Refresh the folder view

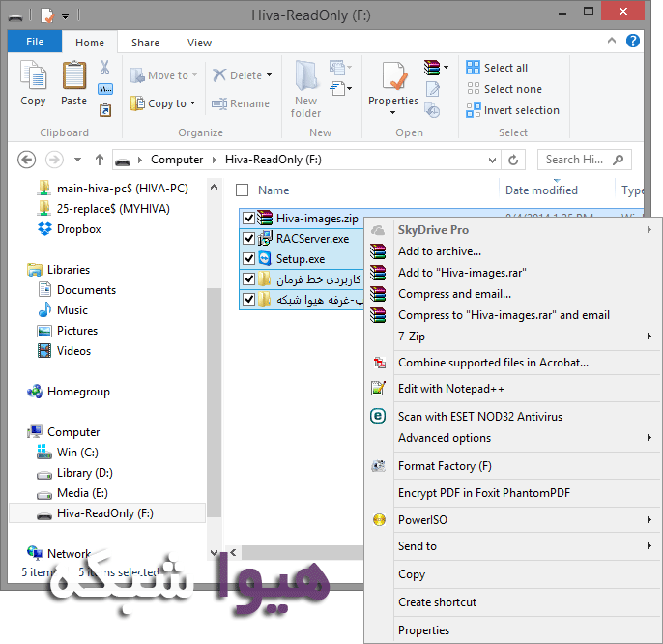tap(513, 160)
